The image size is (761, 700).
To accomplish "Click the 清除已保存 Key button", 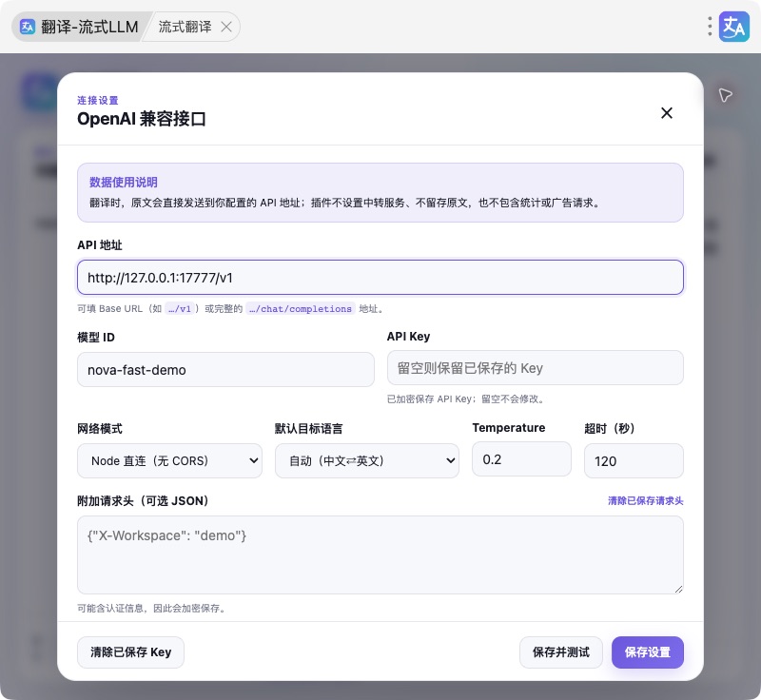I will [x=130, y=652].
